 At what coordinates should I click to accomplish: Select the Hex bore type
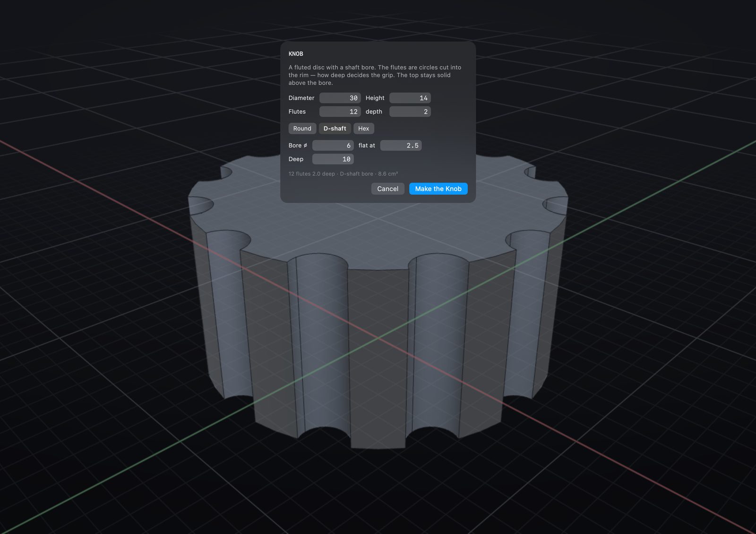pos(364,129)
